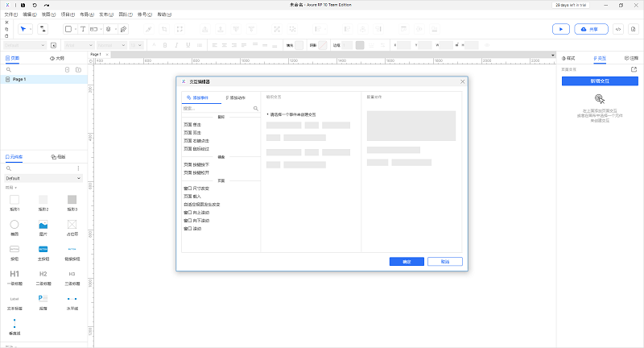Select the Image widget in library

tap(43, 227)
